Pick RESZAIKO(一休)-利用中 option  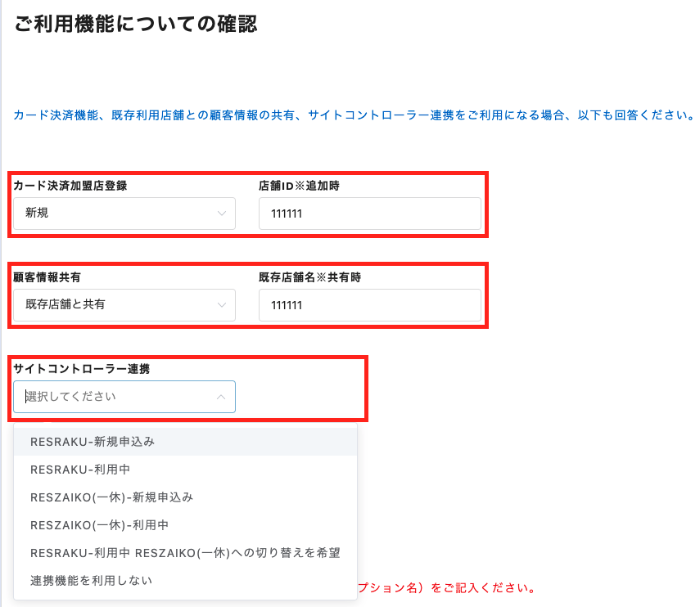(x=99, y=525)
